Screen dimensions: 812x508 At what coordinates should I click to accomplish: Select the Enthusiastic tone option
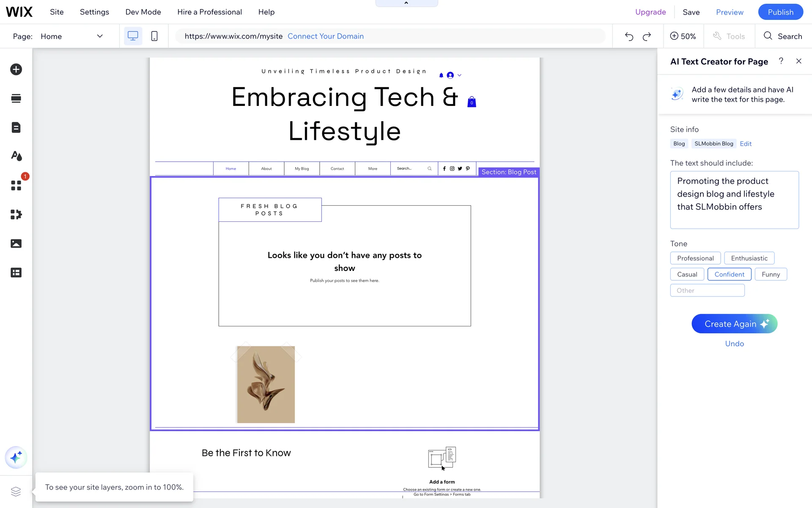[749, 258]
